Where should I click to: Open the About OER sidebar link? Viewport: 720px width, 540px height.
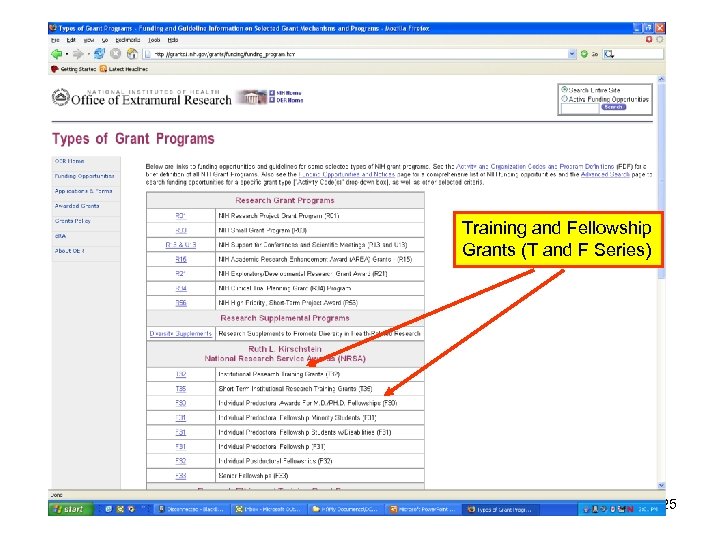pyautogui.click(x=69, y=251)
